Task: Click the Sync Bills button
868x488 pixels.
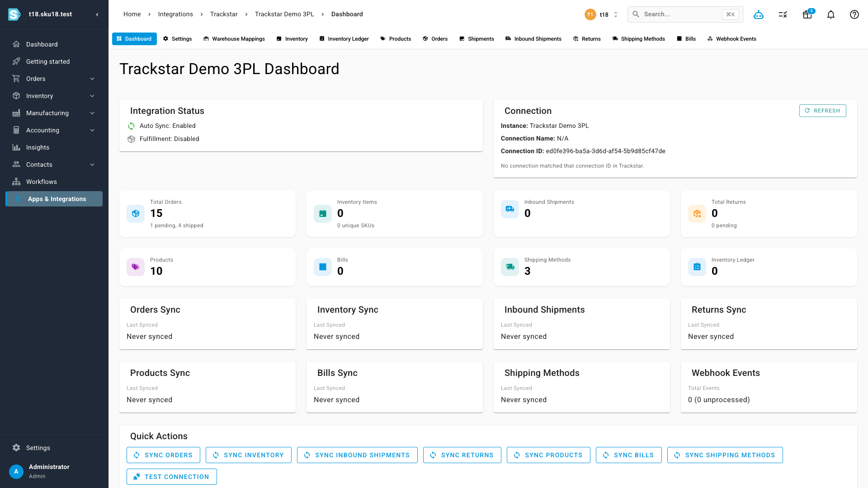Action: [x=629, y=455]
